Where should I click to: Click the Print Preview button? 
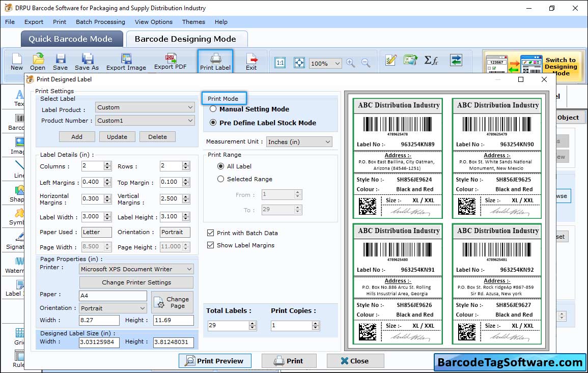pos(215,361)
